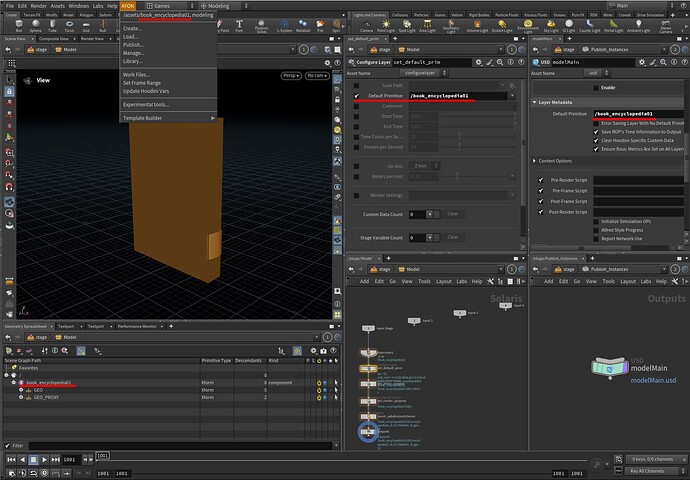Toggle the scene graph Filter checkbox
This screenshot has width=690, height=480.
pos(7,446)
